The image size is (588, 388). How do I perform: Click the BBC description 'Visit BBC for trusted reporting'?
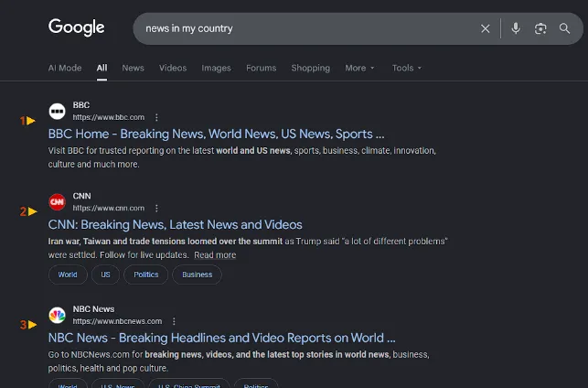click(241, 157)
